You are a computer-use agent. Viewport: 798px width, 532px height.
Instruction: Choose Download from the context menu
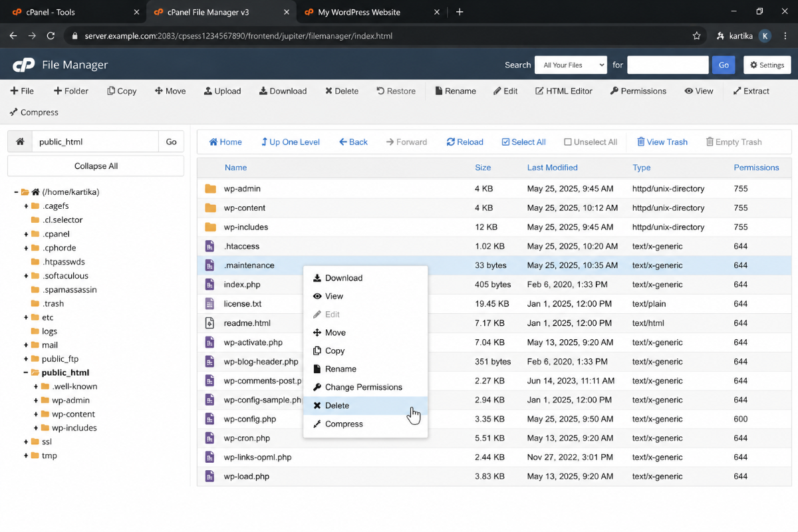365,278
